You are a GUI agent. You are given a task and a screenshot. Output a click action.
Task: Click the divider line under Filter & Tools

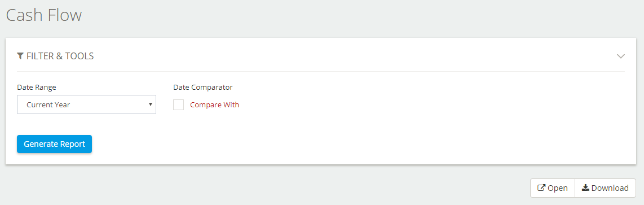[321, 71]
